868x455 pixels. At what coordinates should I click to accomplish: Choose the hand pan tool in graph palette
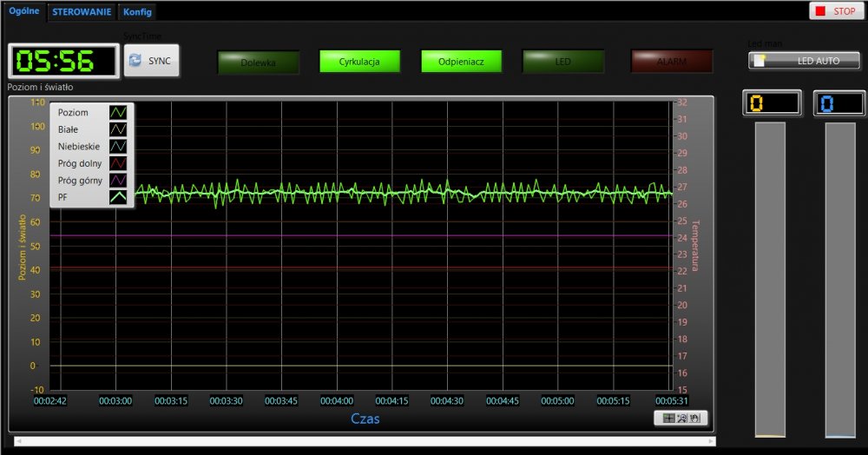pos(695,419)
